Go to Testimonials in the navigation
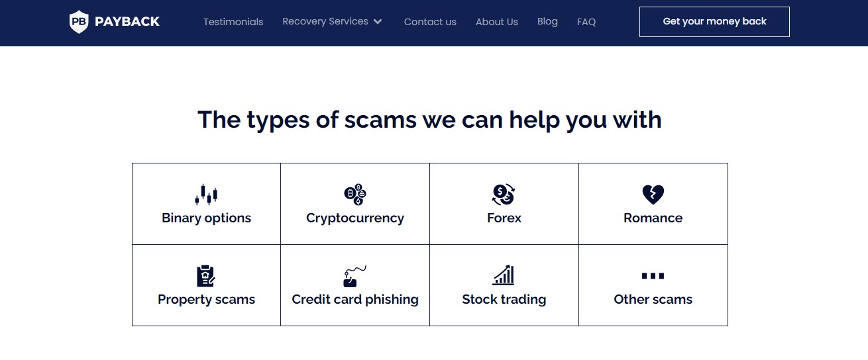Viewport: 868px width, 360px height. [x=233, y=22]
